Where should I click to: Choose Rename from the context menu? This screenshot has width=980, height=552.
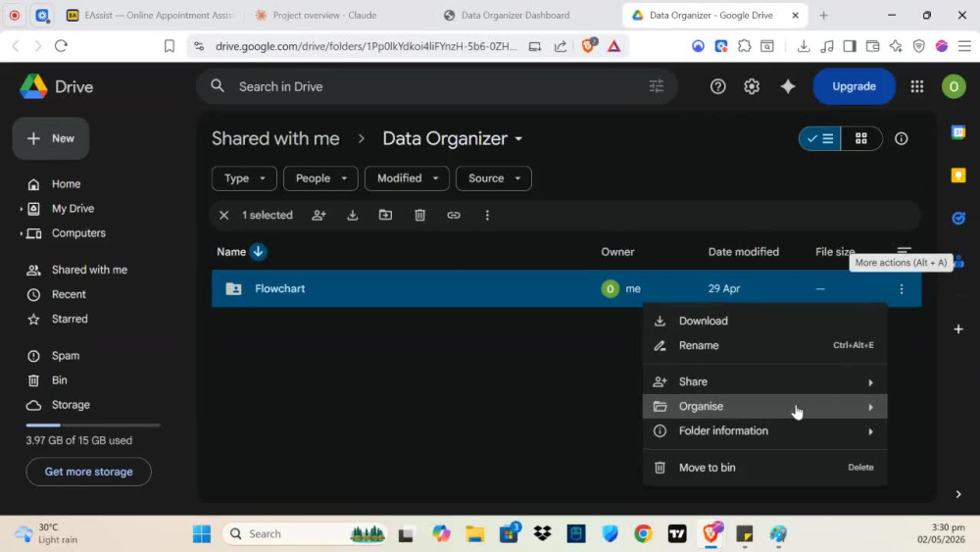point(764,345)
